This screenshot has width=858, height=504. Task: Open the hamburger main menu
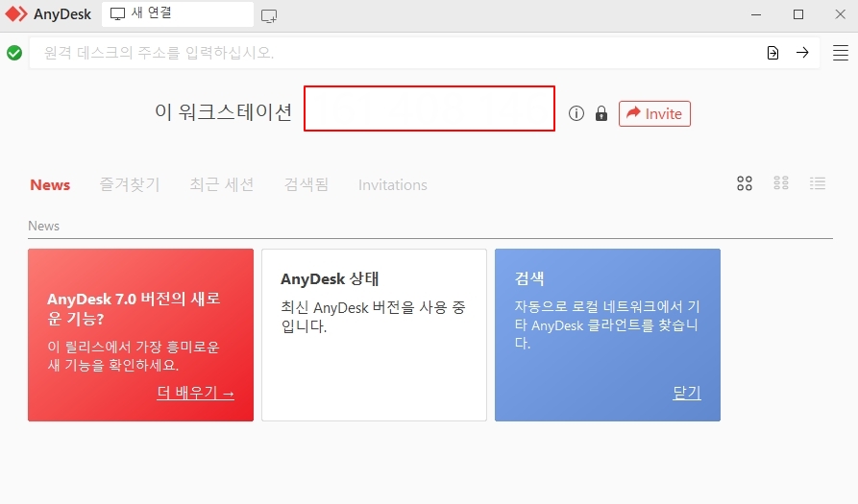point(841,53)
